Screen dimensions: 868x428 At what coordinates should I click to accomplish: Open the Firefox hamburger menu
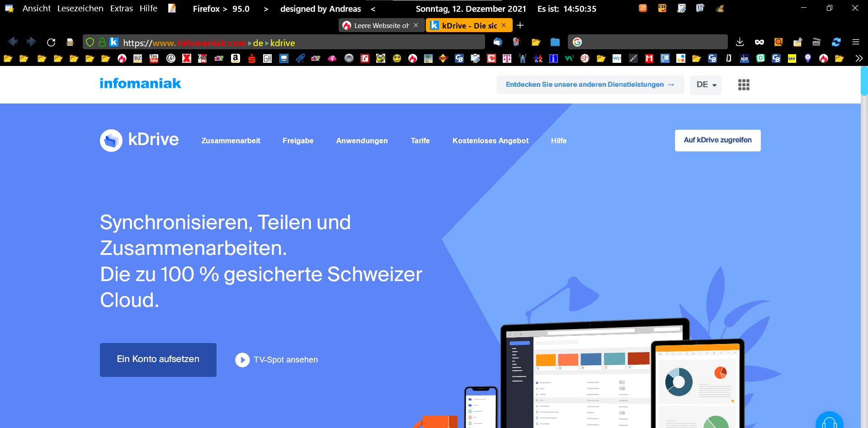pyautogui.click(x=856, y=42)
